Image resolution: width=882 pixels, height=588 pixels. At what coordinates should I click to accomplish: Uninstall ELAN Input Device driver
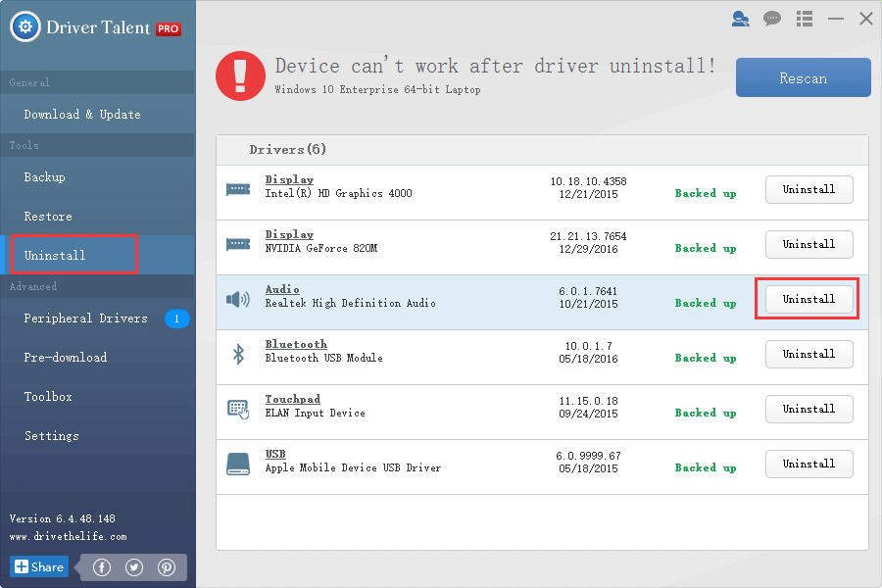pos(808,409)
